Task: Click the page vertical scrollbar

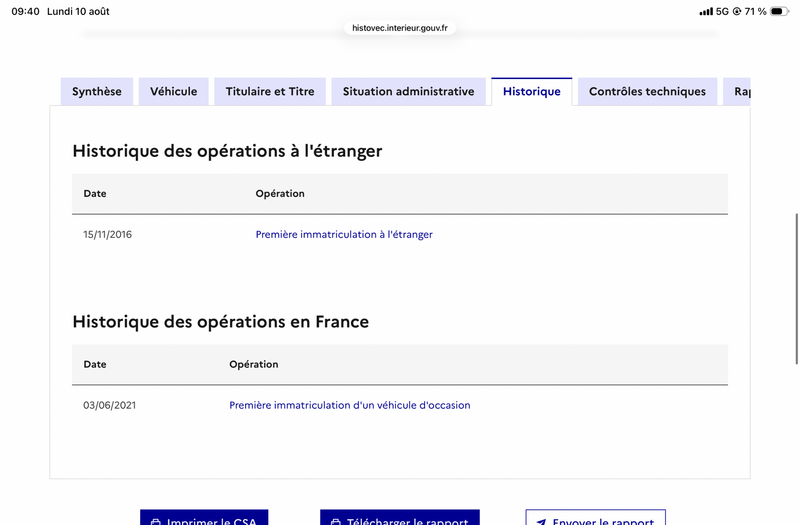Action: tap(796, 289)
